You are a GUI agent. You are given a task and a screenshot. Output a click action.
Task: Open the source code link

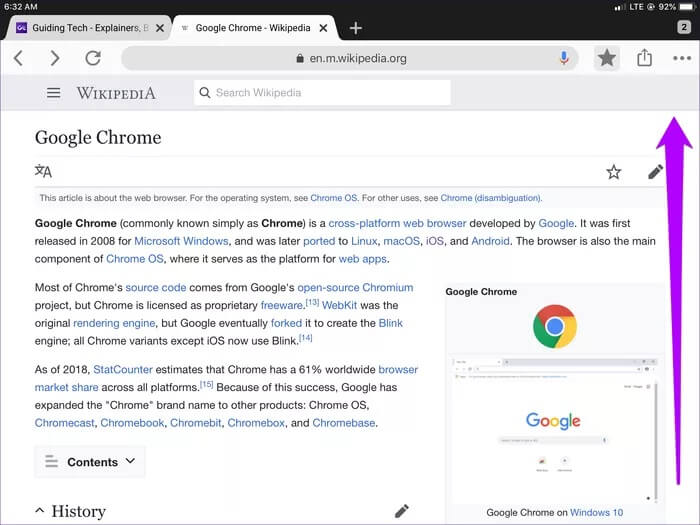tap(156, 288)
